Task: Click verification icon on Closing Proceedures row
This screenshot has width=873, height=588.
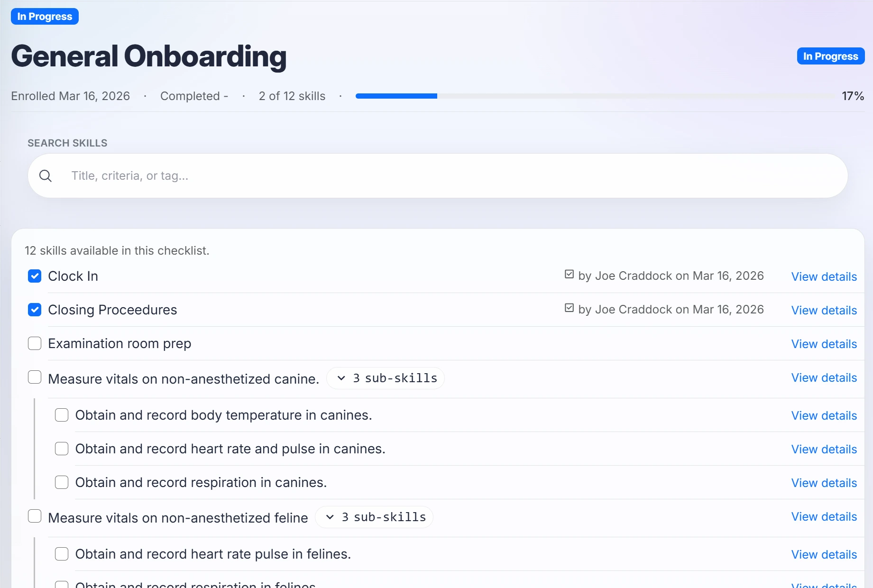Action: pyautogui.click(x=569, y=308)
